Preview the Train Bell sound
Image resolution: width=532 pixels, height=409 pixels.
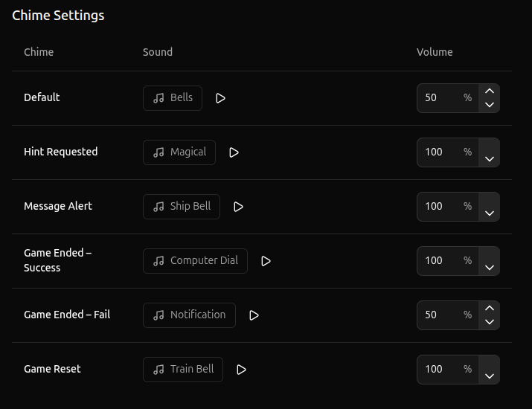click(241, 370)
